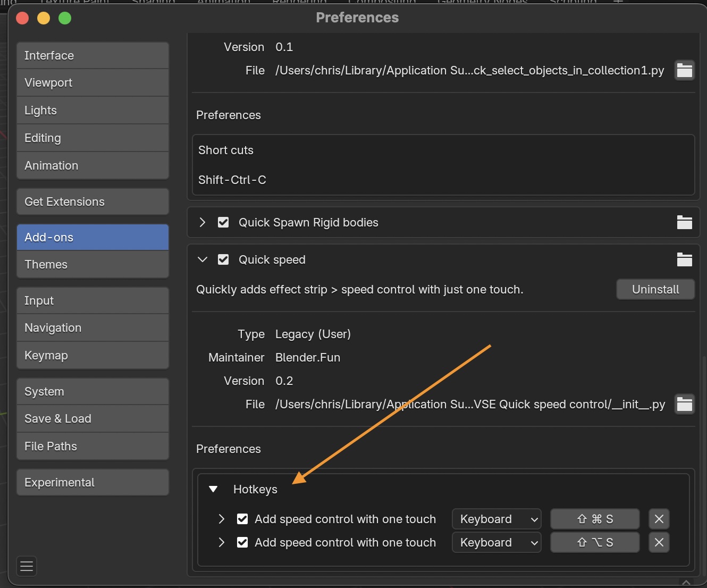This screenshot has height=588, width=707.
Task: Expand the Shift Option S keymap item
Action: click(x=222, y=542)
